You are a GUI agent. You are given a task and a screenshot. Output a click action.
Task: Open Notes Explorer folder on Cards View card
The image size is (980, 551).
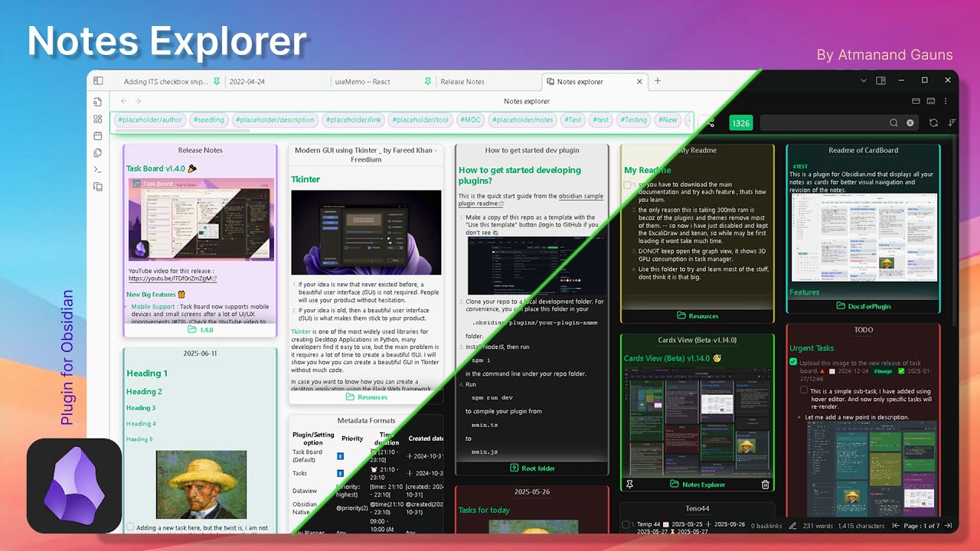point(697,484)
